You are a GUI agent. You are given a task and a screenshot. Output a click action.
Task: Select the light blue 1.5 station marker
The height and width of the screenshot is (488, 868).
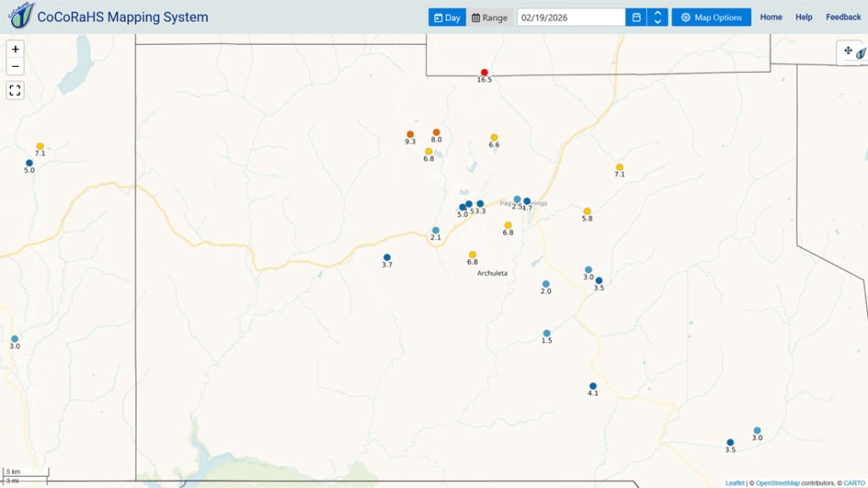[547, 334]
